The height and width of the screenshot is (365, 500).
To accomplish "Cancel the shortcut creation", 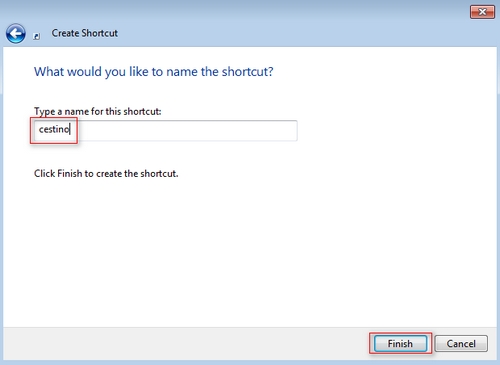I will (461, 343).
